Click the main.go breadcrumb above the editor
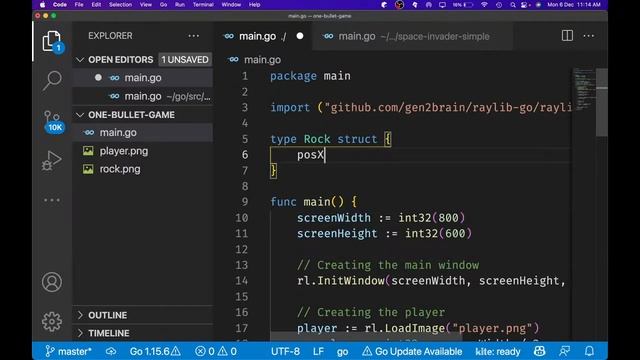Image resolution: width=640 pixels, height=360 pixels. [x=262, y=60]
